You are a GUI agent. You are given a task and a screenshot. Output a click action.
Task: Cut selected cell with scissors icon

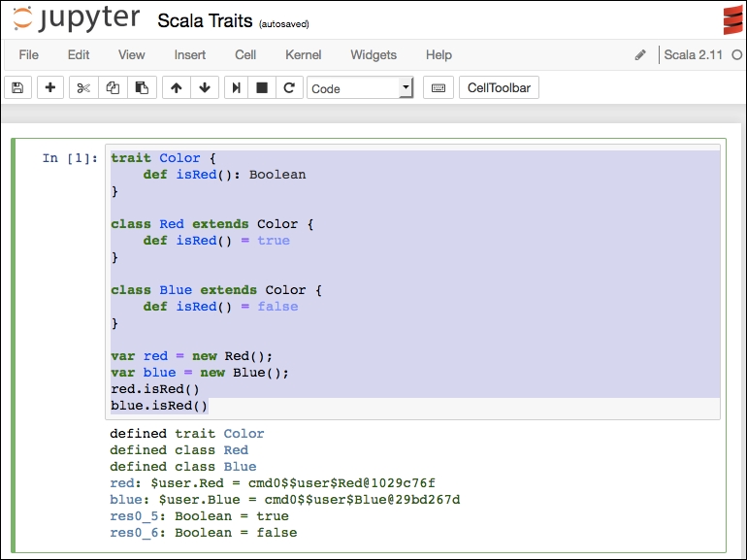tap(83, 87)
